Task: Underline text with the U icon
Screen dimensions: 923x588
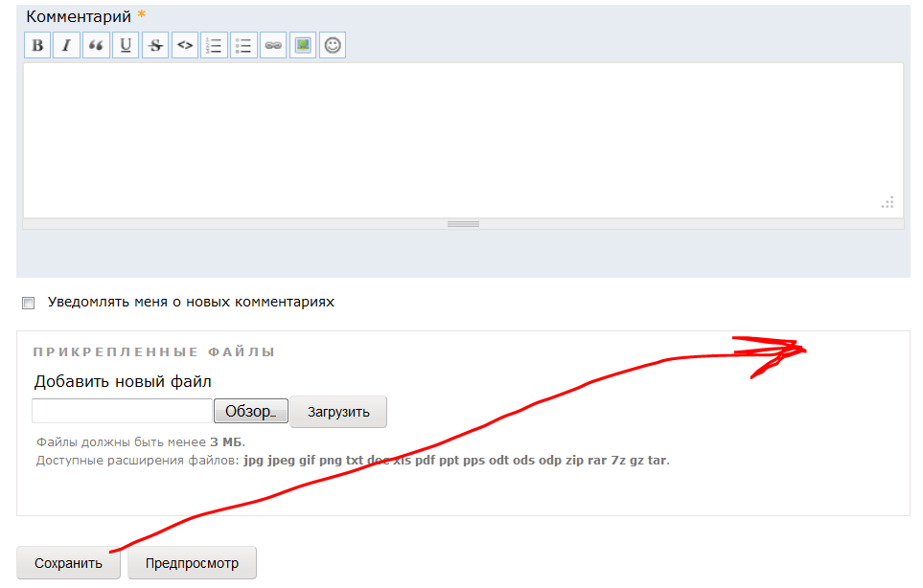Action: 126,45
